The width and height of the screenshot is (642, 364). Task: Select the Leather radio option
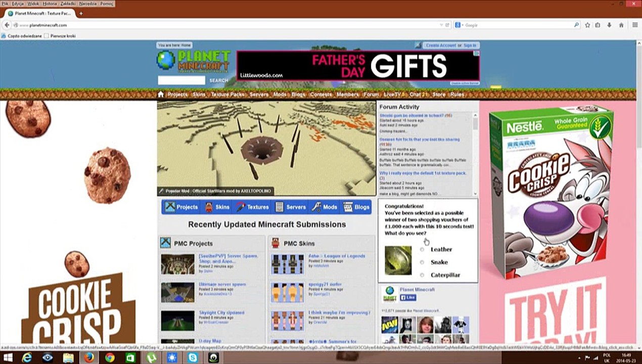click(422, 249)
